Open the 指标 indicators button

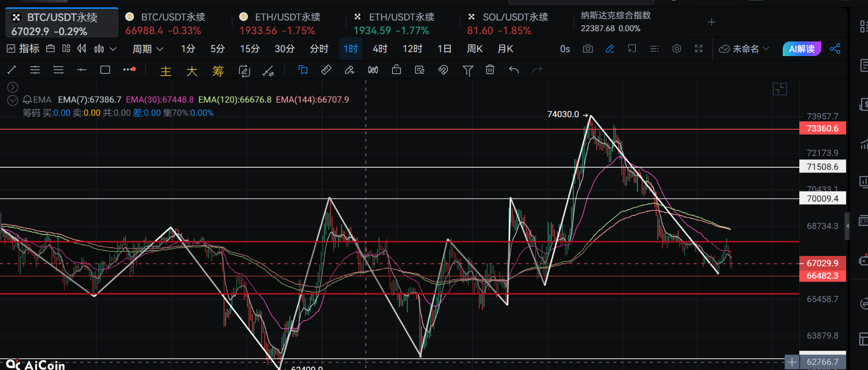click(23, 49)
